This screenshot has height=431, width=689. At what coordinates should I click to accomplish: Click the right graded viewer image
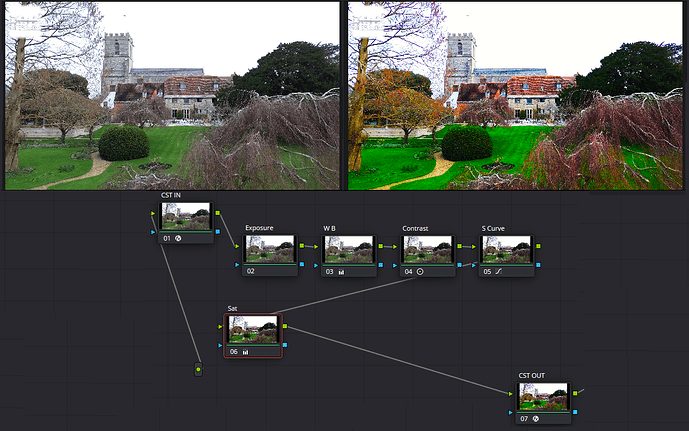tap(516, 95)
